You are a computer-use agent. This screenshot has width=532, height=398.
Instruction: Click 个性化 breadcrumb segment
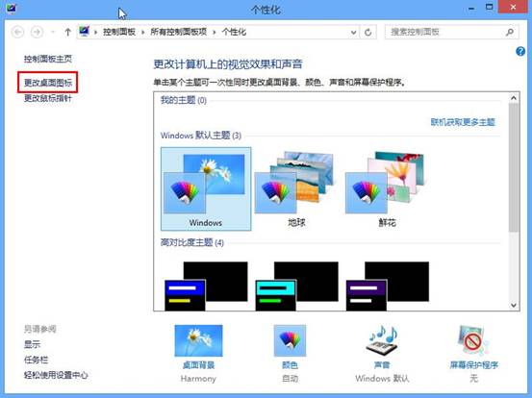point(234,33)
